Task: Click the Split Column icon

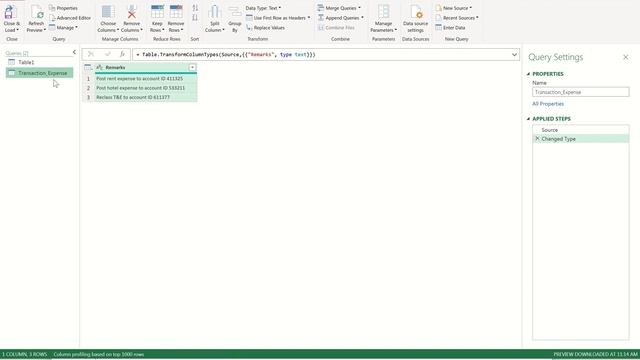Action: pos(215,12)
